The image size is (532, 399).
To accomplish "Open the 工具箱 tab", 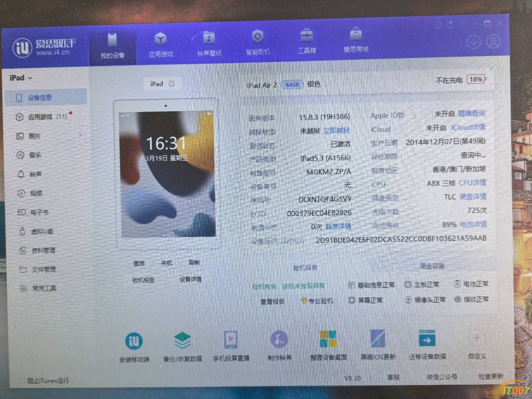I will 307,42.
